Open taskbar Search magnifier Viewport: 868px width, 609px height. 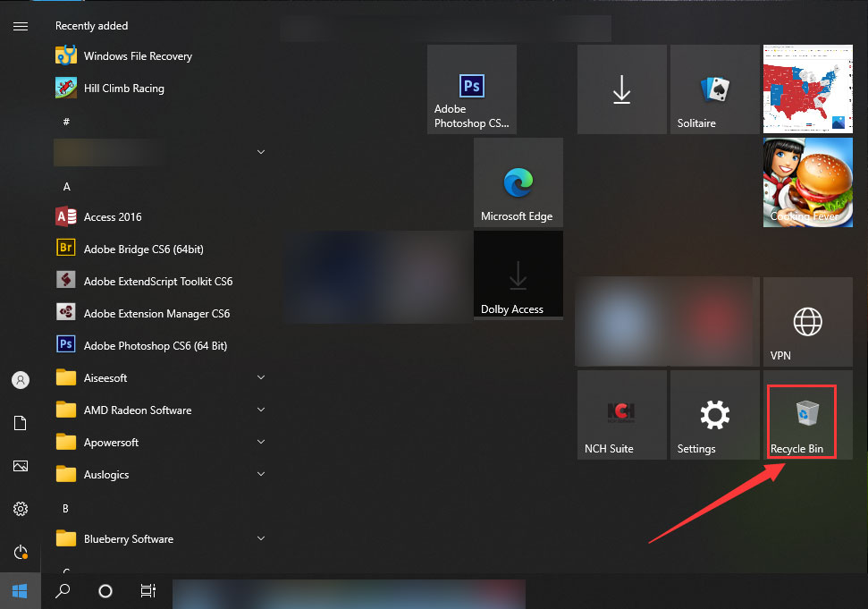(x=63, y=591)
